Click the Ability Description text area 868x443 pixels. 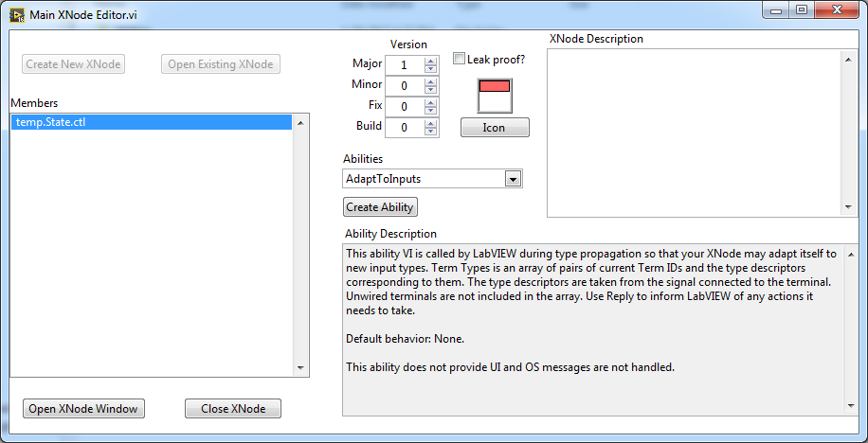pyautogui.click(x=592, y=329)
